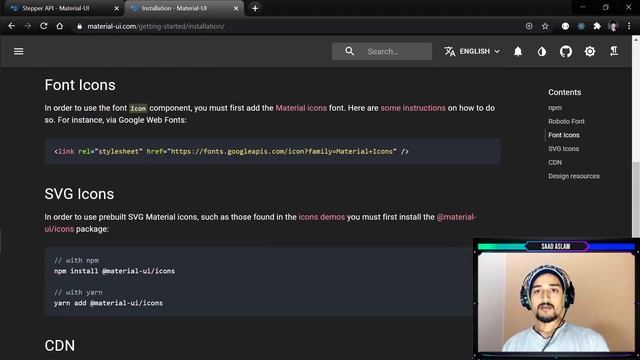This screenshot has width=640, height=360.
Task: Jump to SVG Icons in Contents
Action: click(563, 149)
